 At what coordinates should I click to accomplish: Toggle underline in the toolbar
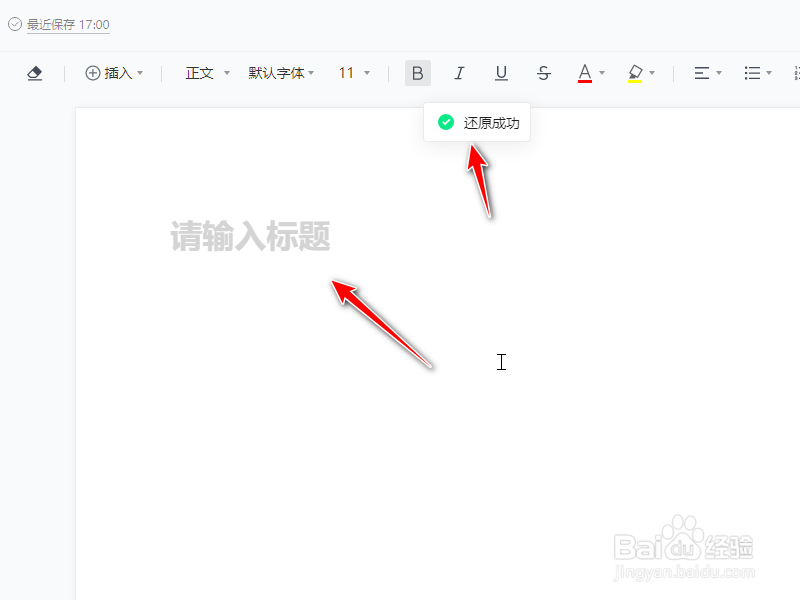click(501, 73)
